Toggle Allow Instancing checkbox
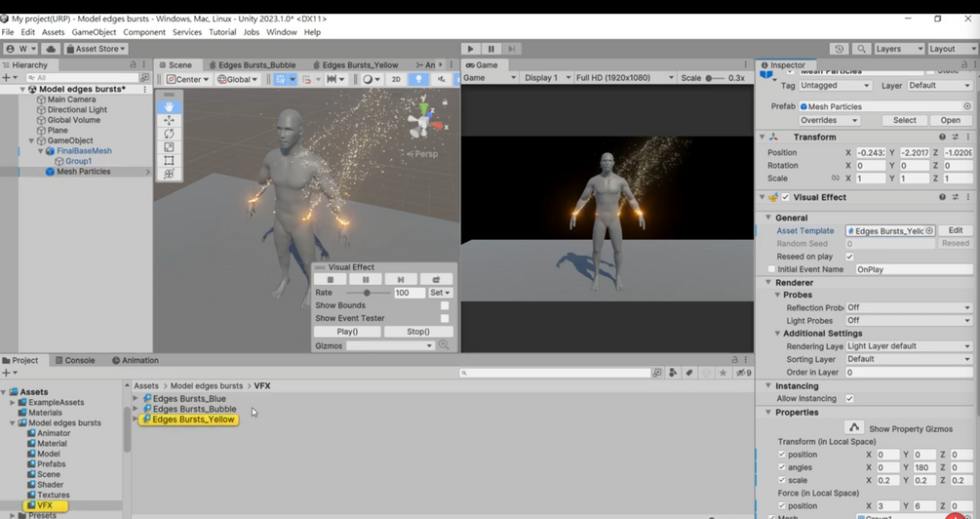980x519 pixels. point(849,398)
